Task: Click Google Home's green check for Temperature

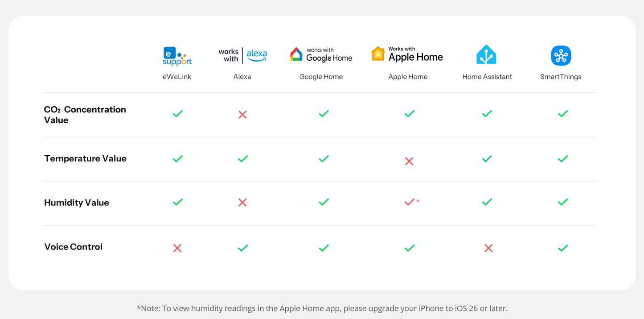Action: 324,158
